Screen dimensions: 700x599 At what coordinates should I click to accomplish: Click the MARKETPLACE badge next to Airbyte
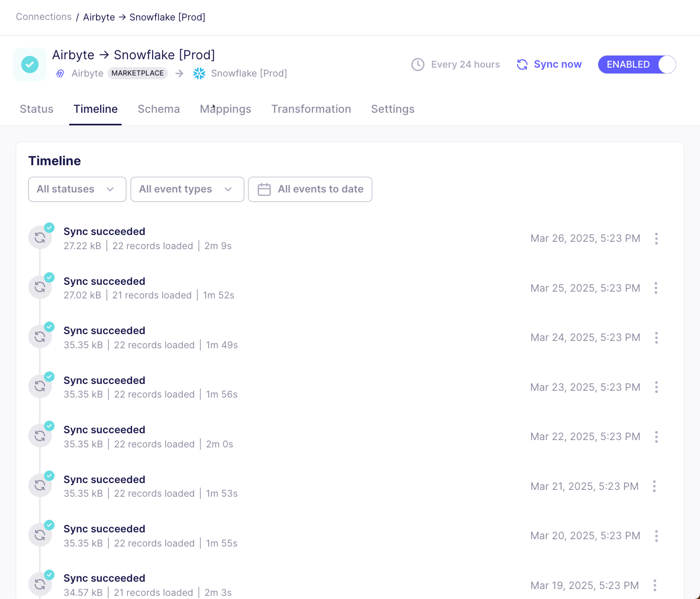tap(137, 73)
